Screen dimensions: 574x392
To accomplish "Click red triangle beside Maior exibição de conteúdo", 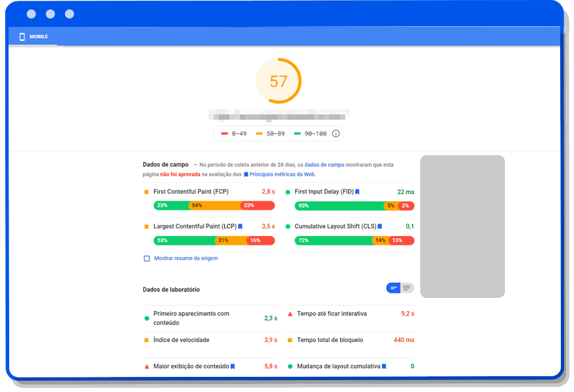I will 147,367.
